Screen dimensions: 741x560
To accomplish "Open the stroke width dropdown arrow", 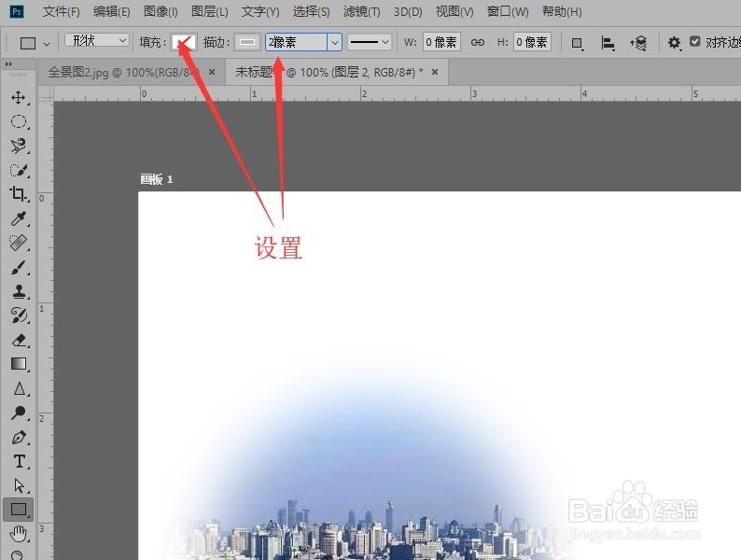I will (x=335, y=43).
